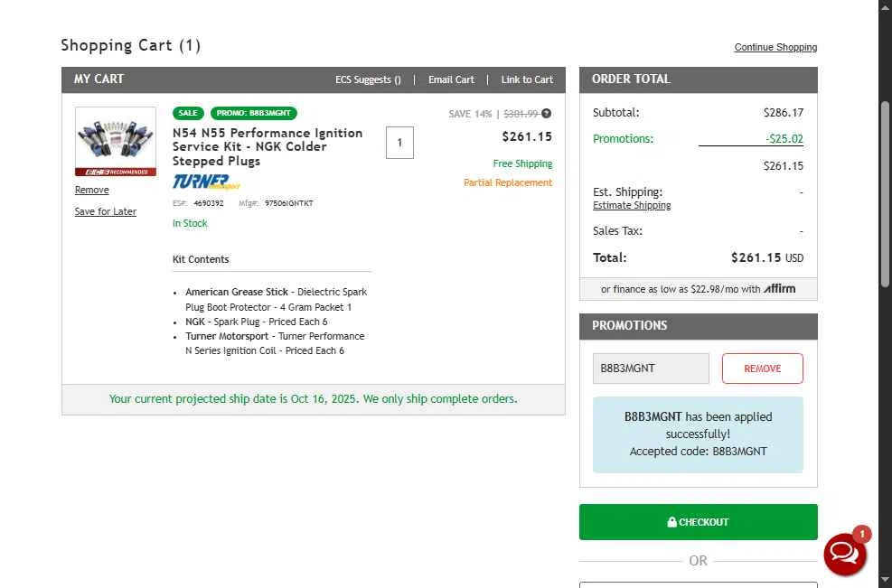The height and width of the screenshot is (588, 892).
Task: Open the ignition kit product thumbnail
Action: [x=115, y=141]
